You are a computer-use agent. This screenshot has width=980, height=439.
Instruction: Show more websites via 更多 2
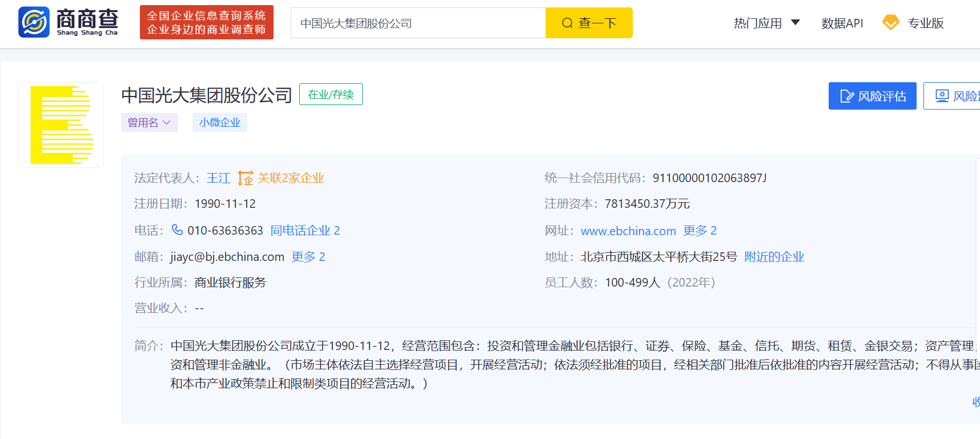700,231
